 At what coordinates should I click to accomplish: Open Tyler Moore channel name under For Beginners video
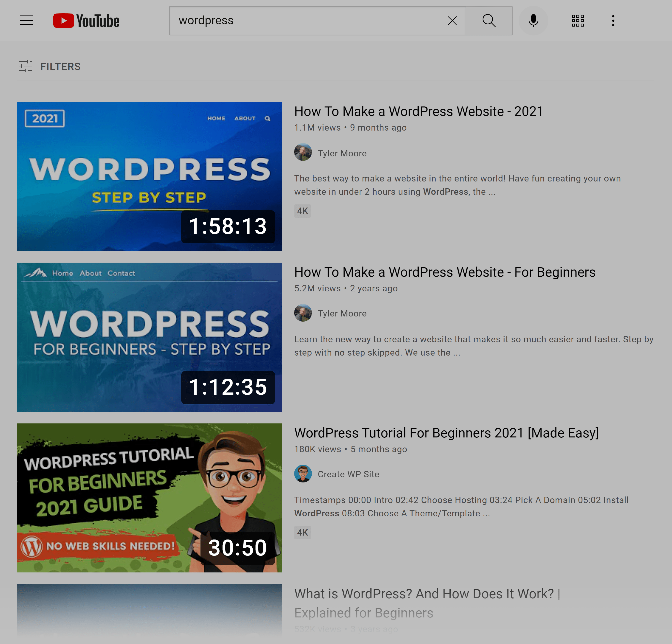tap(342, 313)
